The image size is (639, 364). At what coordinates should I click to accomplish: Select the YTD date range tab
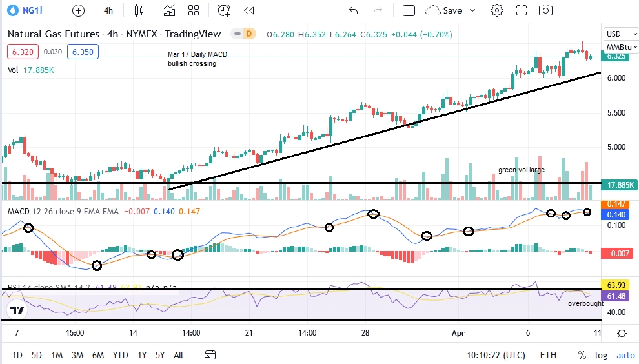(x=120, y=355)
